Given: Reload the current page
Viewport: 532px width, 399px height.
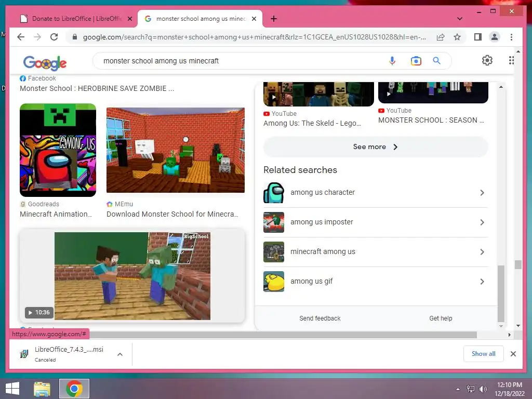Looking at the screenshot, I should coord(54,37).
